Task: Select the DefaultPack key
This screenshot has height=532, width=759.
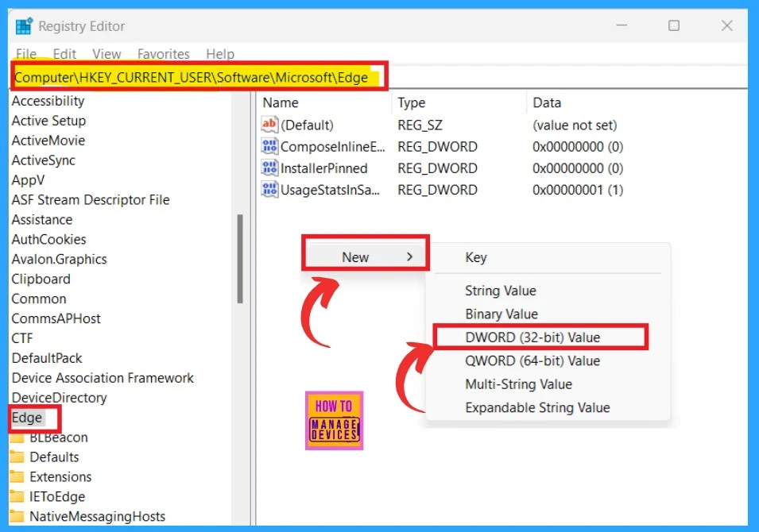Action: pyautogui.click(x=47, y=358)
